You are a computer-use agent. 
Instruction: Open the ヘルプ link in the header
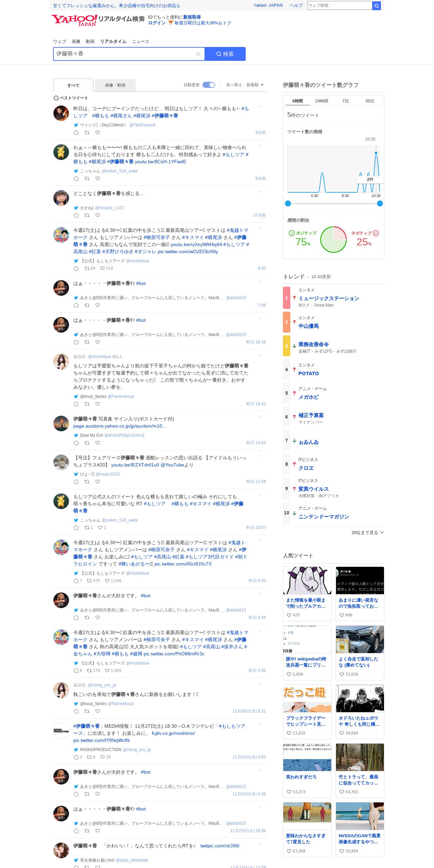(296, 5)
